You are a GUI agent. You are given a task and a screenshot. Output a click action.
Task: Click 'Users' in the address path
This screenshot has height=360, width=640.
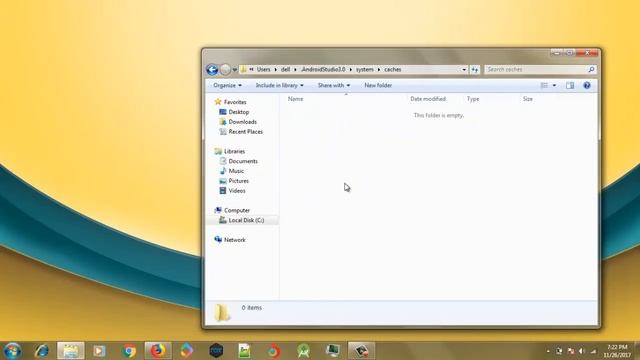point(263,69)
